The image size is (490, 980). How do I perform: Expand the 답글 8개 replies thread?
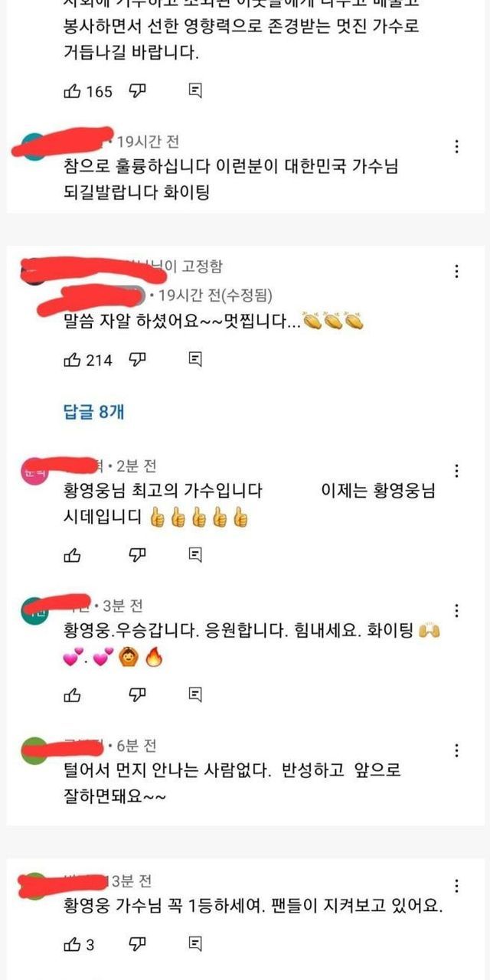[93, 412]
